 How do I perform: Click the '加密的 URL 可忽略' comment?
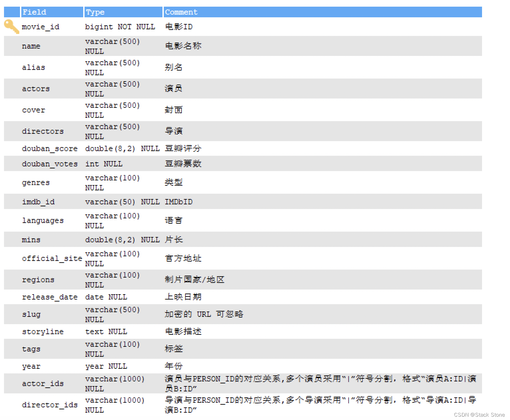(204, 314)
